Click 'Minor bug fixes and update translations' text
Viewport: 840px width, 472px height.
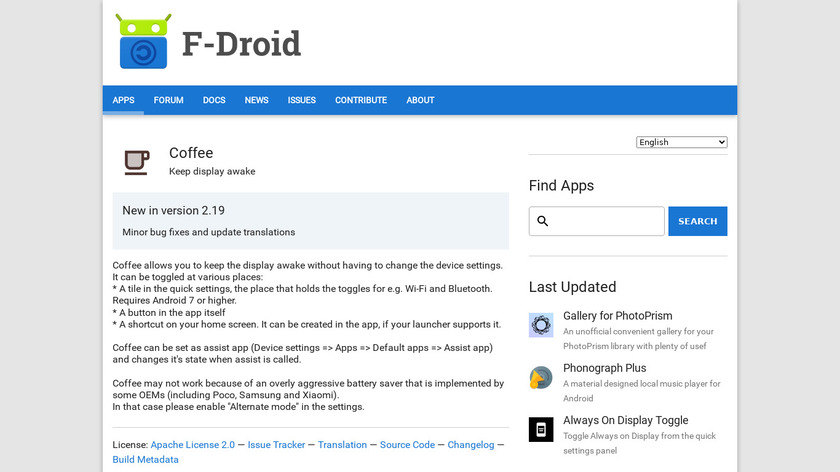point(208,232)
